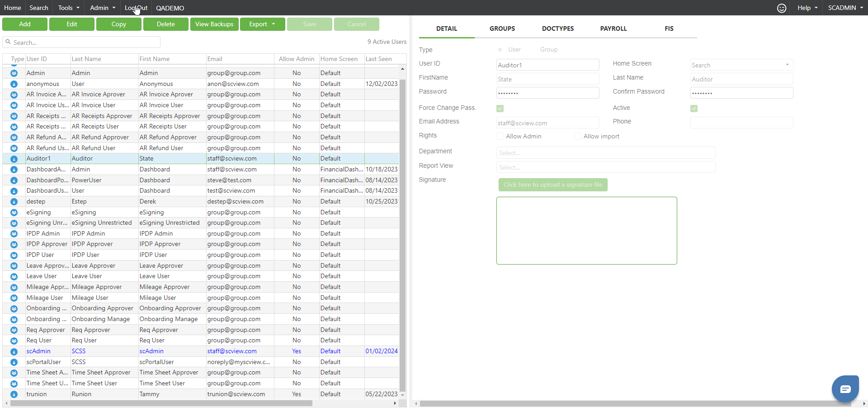Click the group icon for Admin row

[14, 73]
